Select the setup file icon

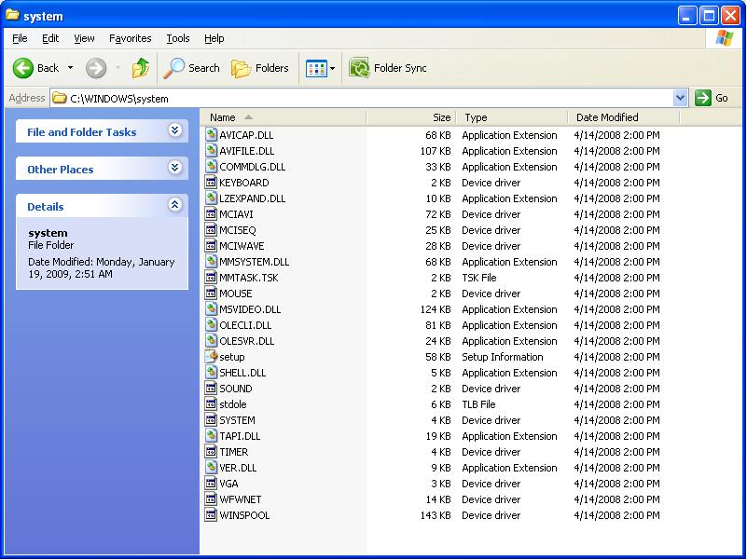[x=212, y=357]
